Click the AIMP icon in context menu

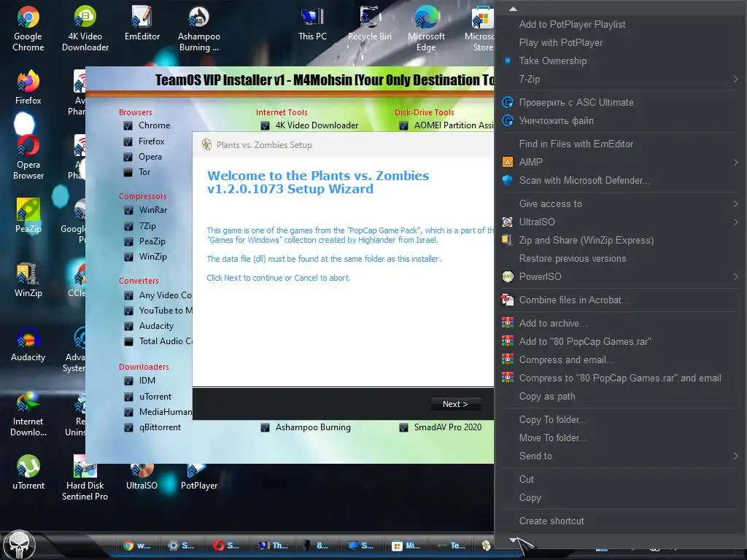tap(508, 162)
